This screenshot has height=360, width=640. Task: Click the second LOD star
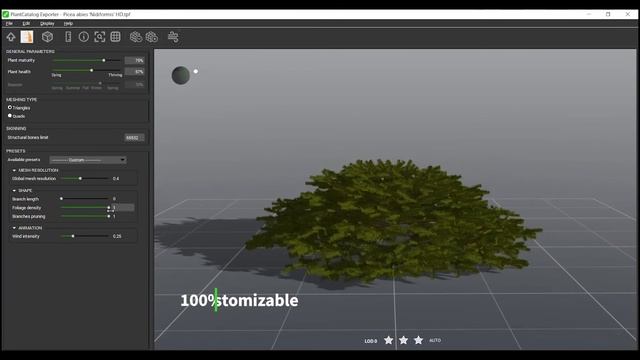pyautogui.click(x=403, y=340)
